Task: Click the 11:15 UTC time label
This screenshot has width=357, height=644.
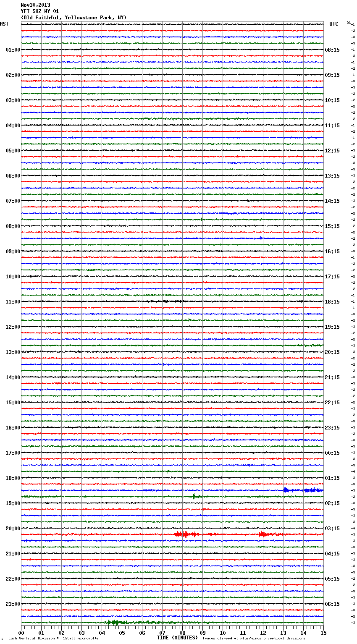Action: click(332, 126)
